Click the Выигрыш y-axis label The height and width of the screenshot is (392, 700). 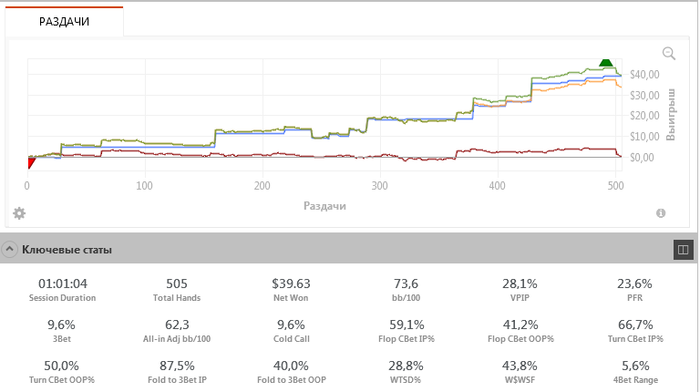(671, 115)
